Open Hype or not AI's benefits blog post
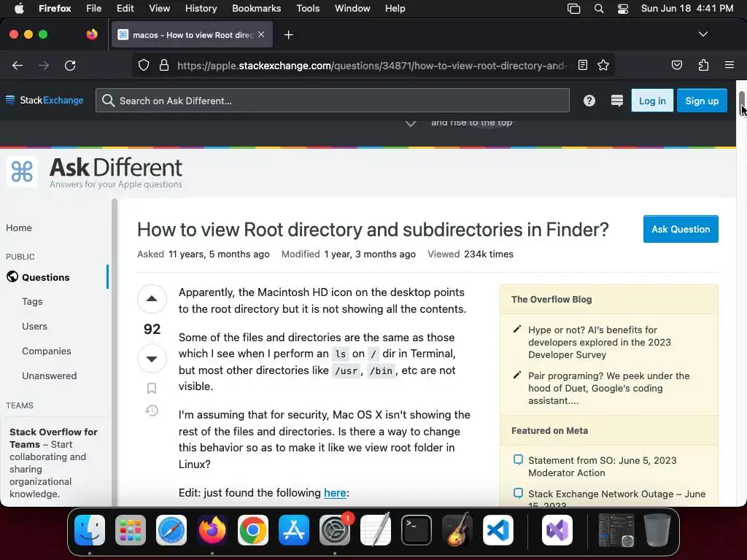The image size is (747, 560). (x=600, y=343)
